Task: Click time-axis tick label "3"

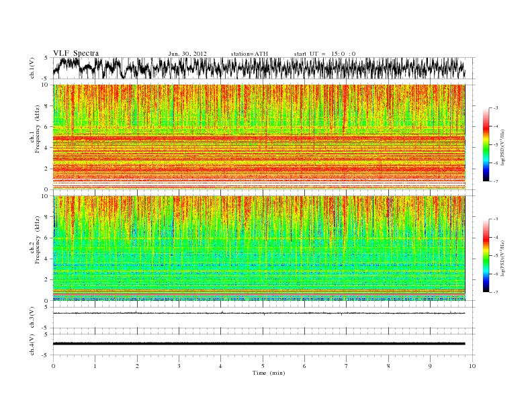Action: coord(179,366)
